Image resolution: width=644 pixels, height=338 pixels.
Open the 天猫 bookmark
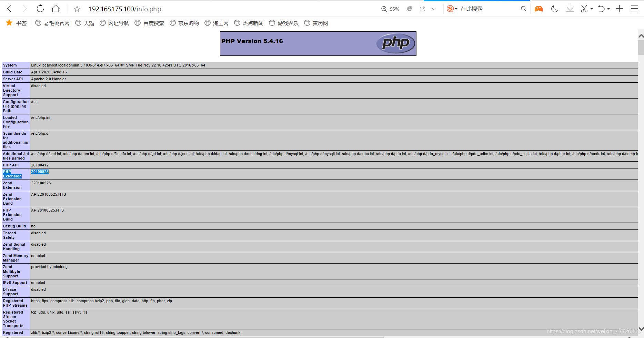click(x=85, y=23)
